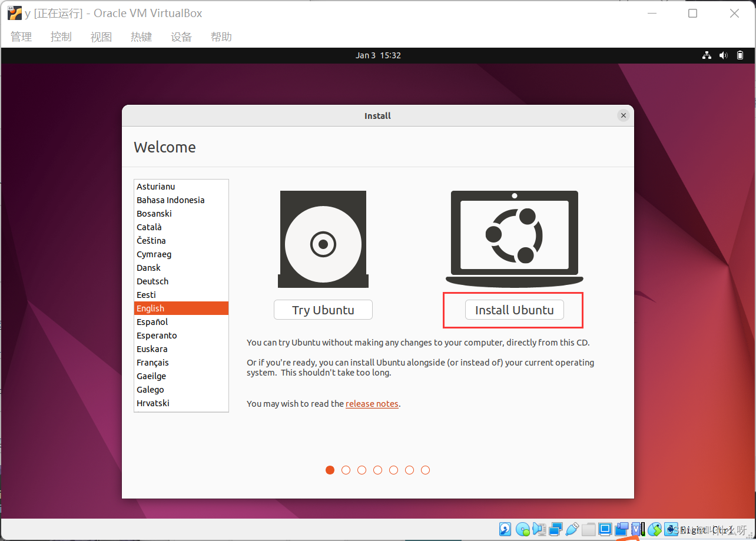Choose Gaeilge from the list
756x541 pixels.
point(181,376)
